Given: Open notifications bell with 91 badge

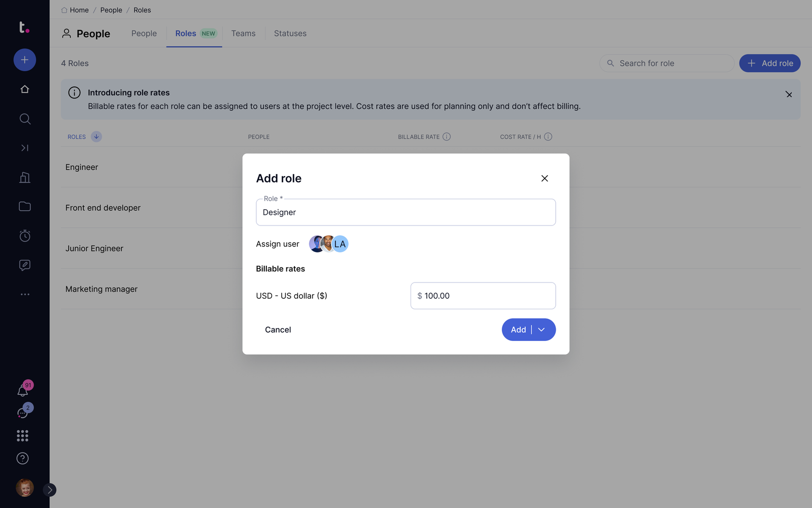Looking at the screenshot, I should point(23,391).
